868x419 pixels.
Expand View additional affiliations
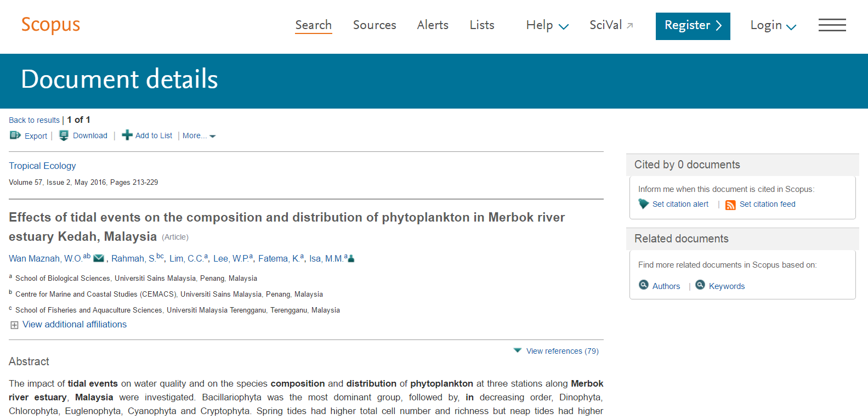(74, 324)
